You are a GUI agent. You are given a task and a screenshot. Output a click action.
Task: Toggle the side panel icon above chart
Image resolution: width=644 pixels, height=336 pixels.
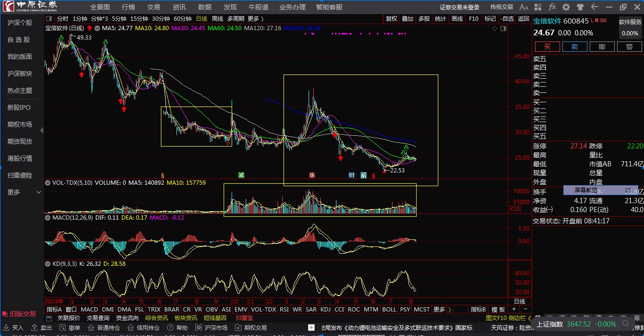pos(503,28)
